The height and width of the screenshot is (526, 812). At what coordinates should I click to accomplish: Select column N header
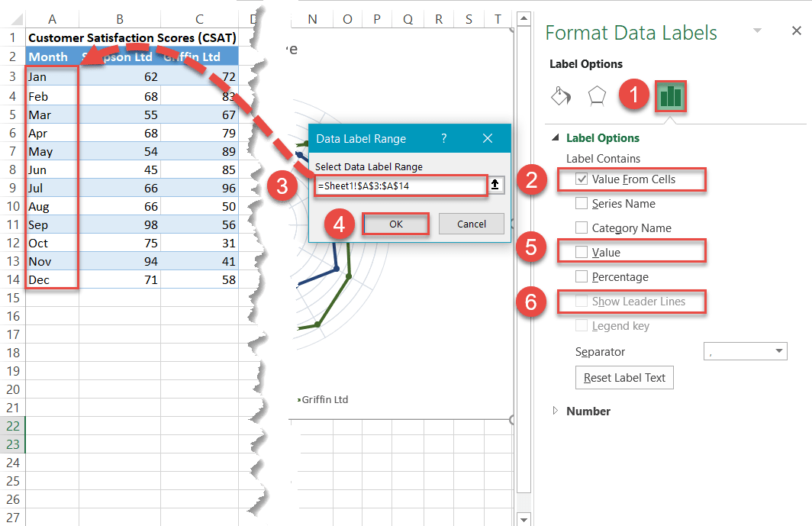click(312, 20)
